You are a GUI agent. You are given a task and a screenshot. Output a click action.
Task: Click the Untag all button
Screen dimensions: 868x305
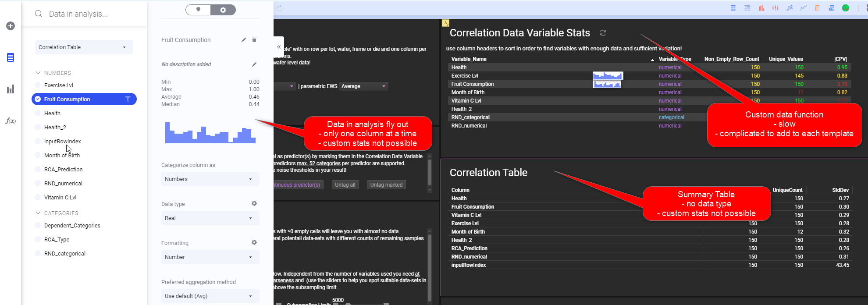(345, 185)
